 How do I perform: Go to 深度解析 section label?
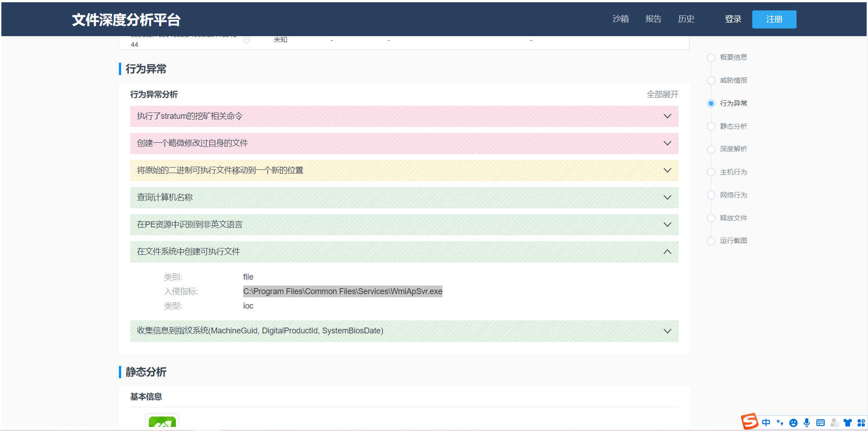734,149
